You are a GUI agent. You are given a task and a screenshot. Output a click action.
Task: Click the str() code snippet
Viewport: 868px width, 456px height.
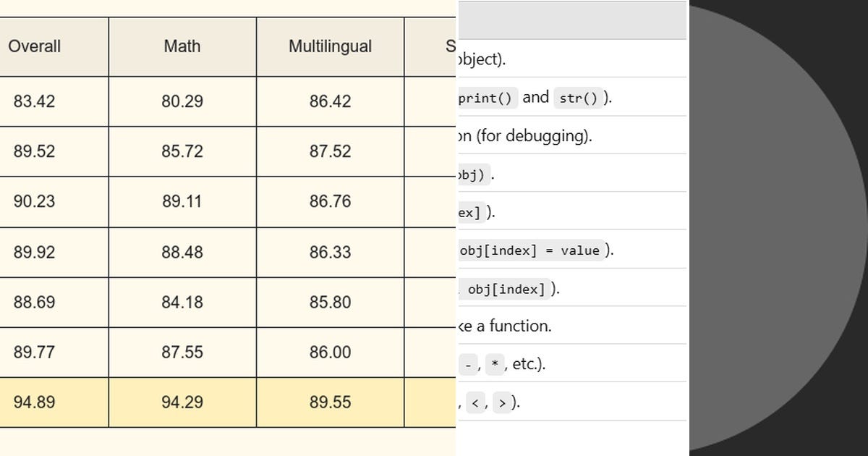click(579, 98)
